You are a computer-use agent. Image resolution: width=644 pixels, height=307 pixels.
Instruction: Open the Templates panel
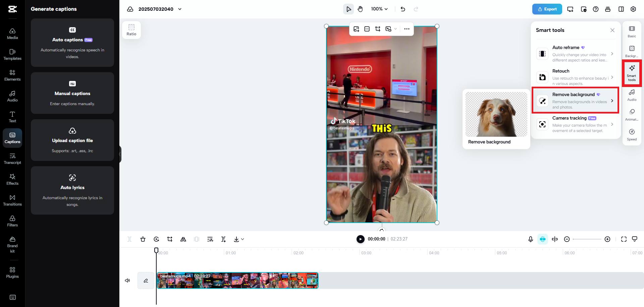pos(12,54)
